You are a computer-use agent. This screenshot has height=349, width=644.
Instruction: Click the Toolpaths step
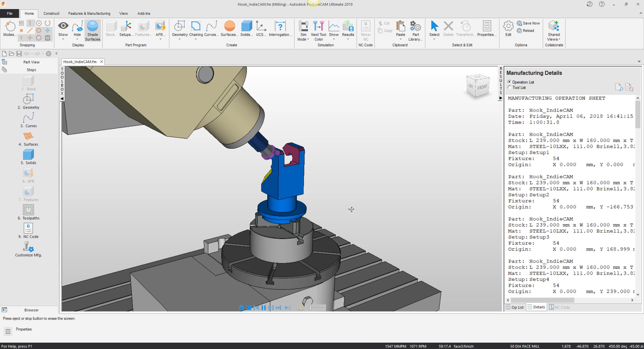29,212
